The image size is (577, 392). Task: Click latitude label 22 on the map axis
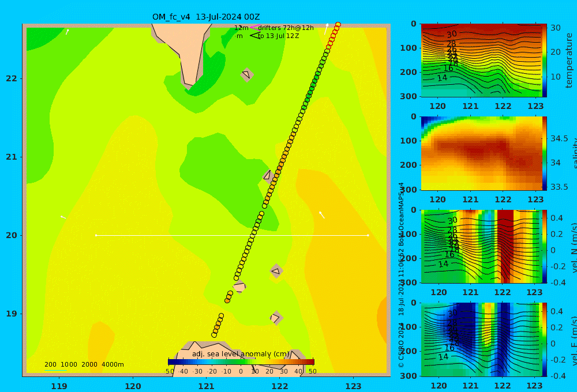tap(12, 78)
